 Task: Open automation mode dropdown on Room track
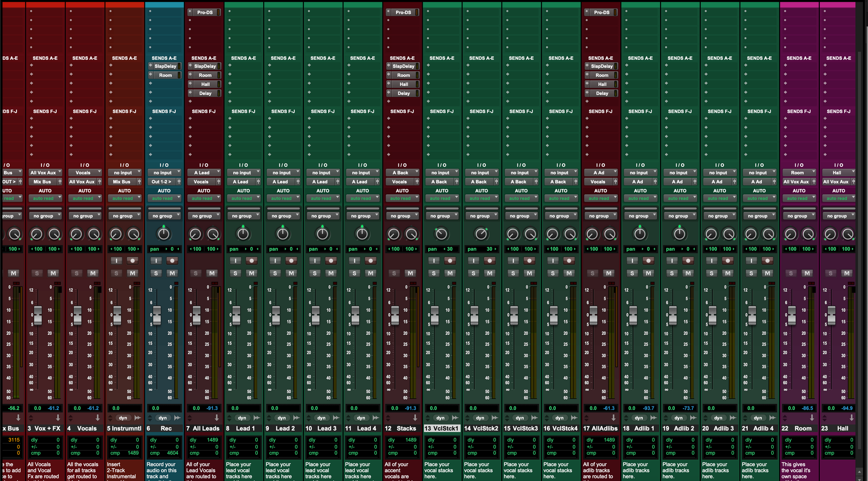point(799,199)
